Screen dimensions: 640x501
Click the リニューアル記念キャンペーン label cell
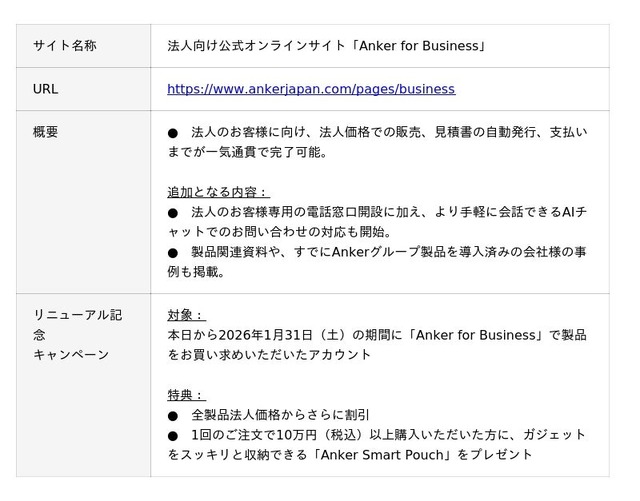point(76,335)
